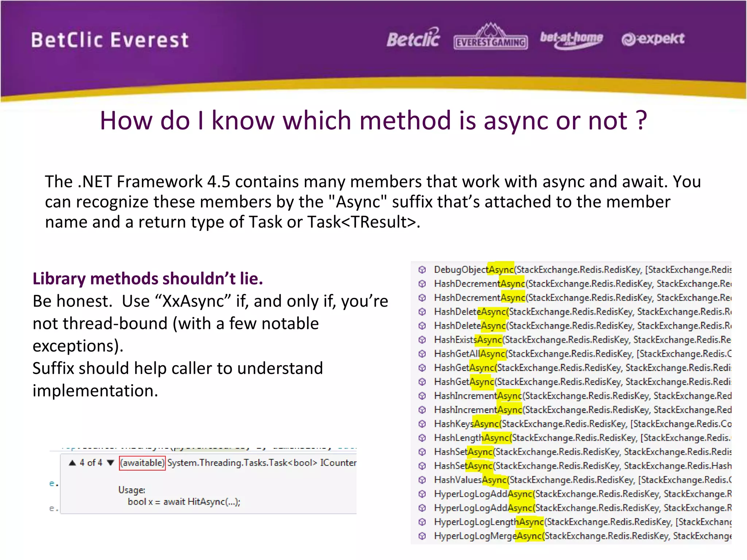Click the Betclic logo in header
This screenshot has height=560, width=747.
413,38
